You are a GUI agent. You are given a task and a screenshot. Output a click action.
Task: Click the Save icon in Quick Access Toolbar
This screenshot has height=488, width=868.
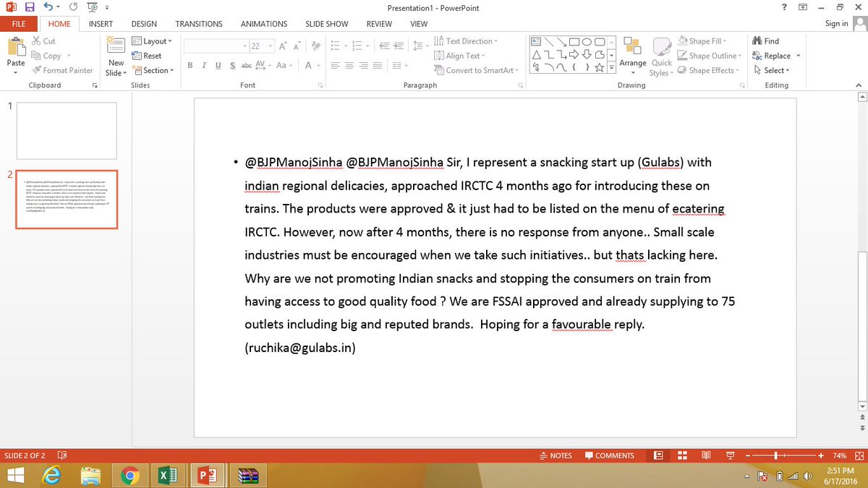coord(29,7)
